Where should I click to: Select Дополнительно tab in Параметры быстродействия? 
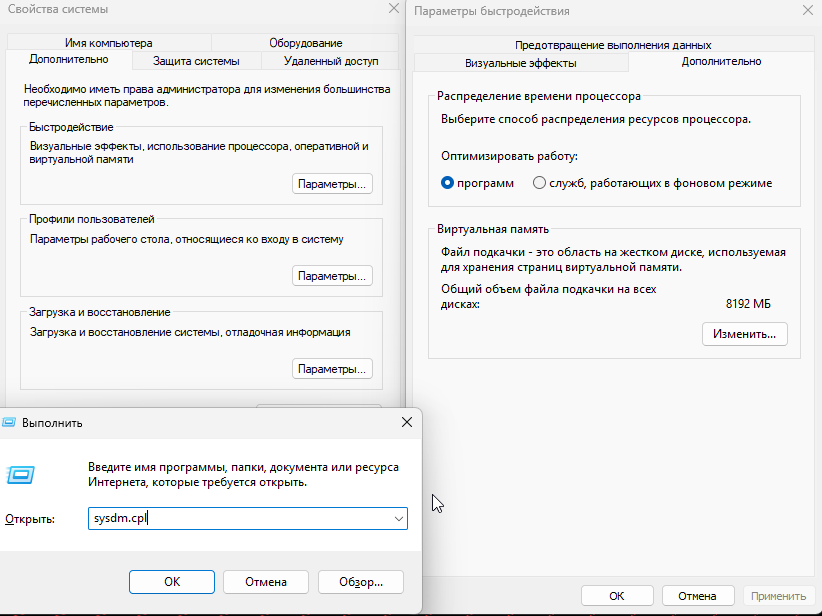tap(721, 61)
